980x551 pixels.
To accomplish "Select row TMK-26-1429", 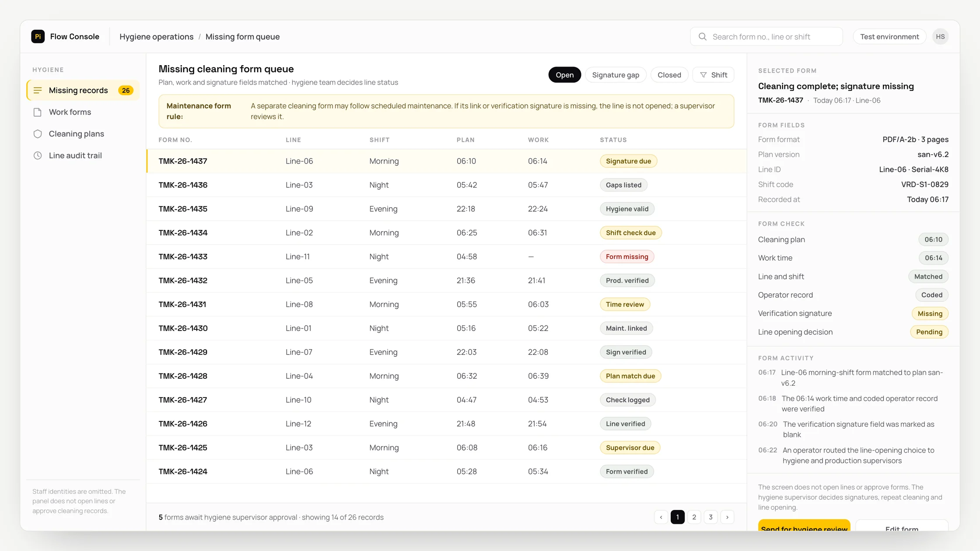I will (446, 352).
